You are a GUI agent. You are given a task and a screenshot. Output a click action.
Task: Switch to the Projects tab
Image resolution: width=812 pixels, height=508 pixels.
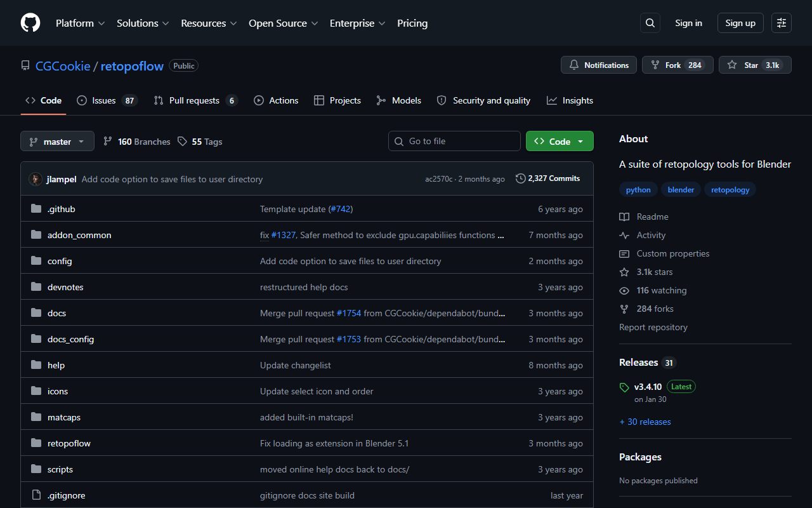click(337, 100)
